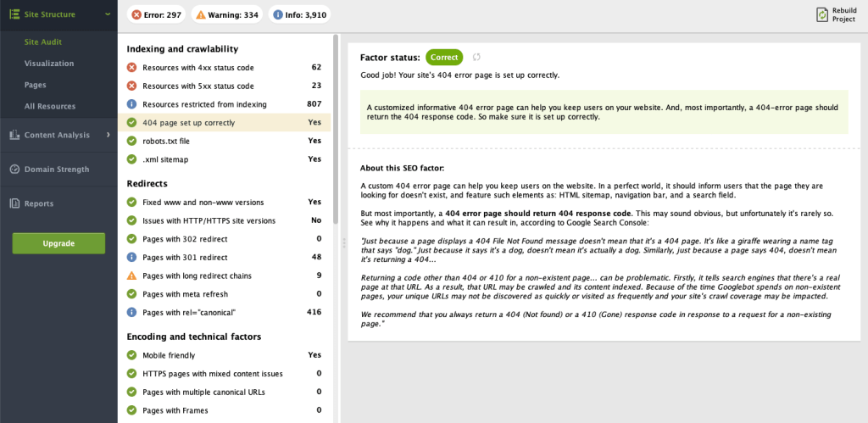Open All Resources in the sidebar
Image resolution: width=868 pixels, height=423 pixels.
coord(50,106)
